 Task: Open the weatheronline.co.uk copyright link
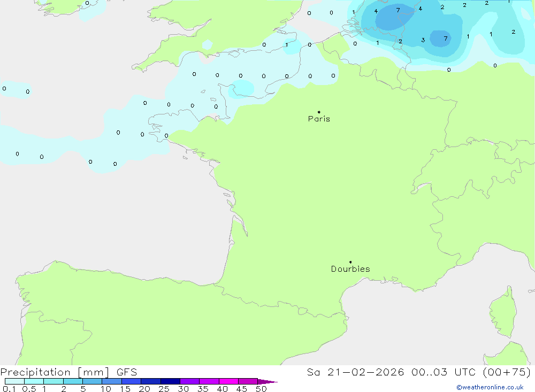490,387
